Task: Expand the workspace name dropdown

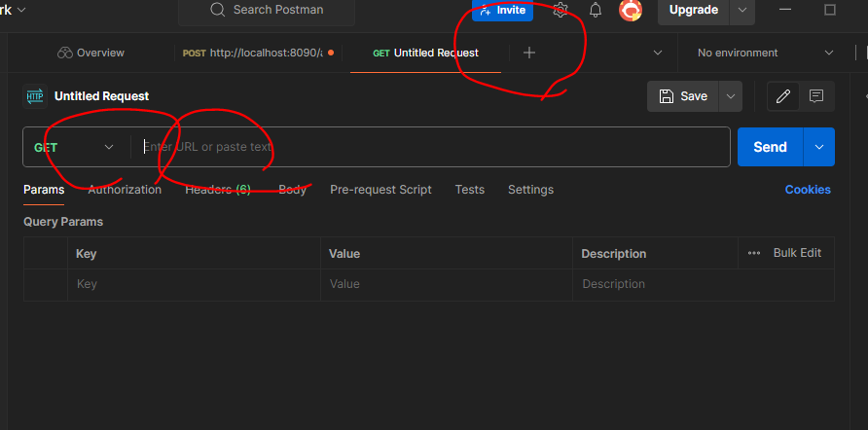Action: tap(21, 10)
